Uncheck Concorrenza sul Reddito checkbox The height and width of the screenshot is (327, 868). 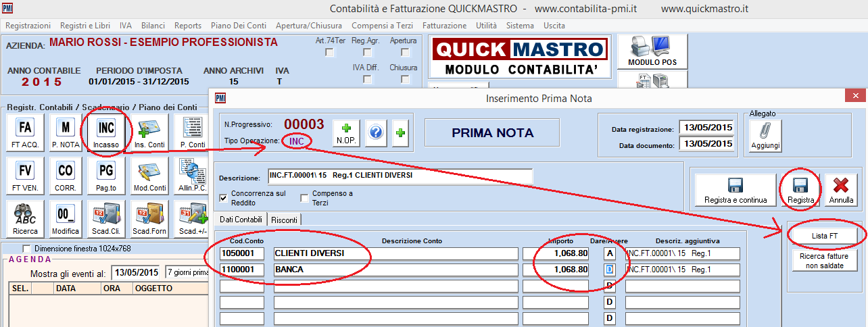pos(224,198)
